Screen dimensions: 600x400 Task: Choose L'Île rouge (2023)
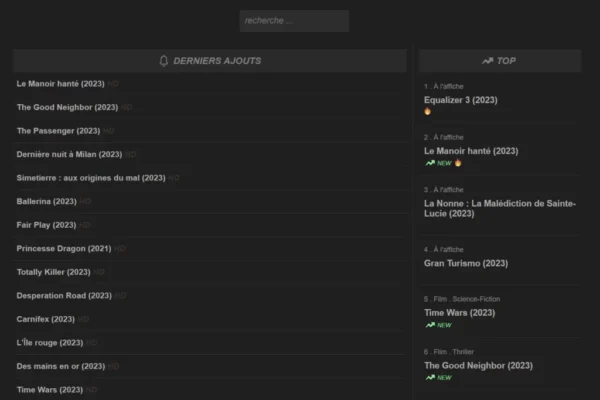pos(50,343)
